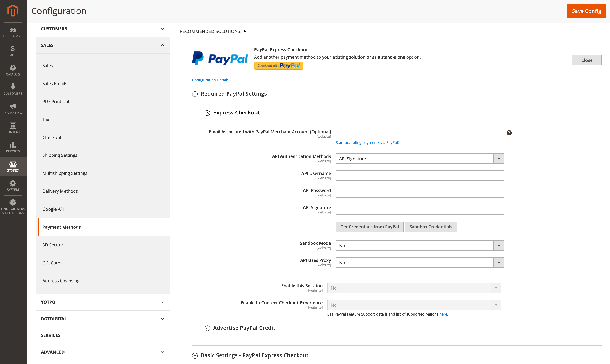Collapse Required PayPal Settings circle icon
The width and height of the screenshot is (610, 364).
[195, 94]
